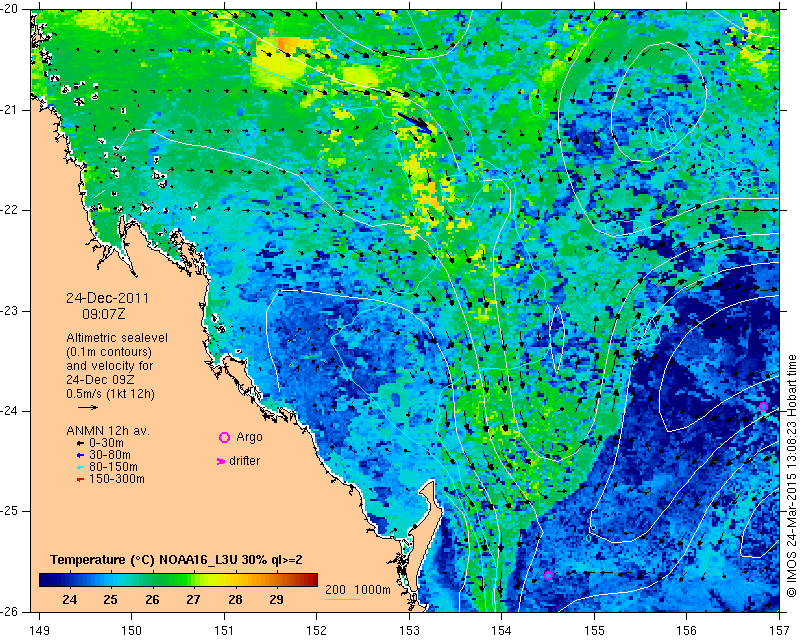This screenshot has height=640, width=800.
Task: Click the black 0-30m arrow legend symbol
Action: click(80, 444)
